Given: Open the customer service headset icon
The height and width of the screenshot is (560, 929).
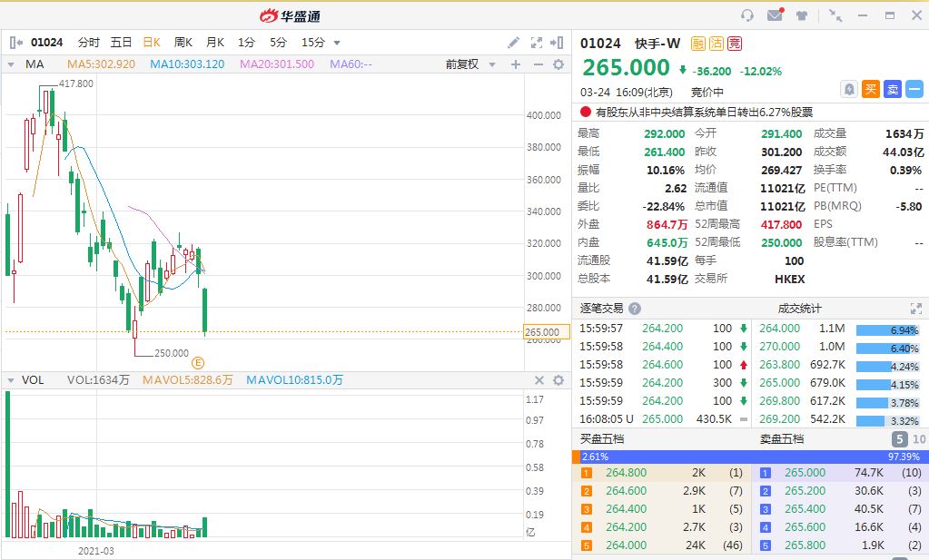Looking at the screenshot, I should 747,15.
